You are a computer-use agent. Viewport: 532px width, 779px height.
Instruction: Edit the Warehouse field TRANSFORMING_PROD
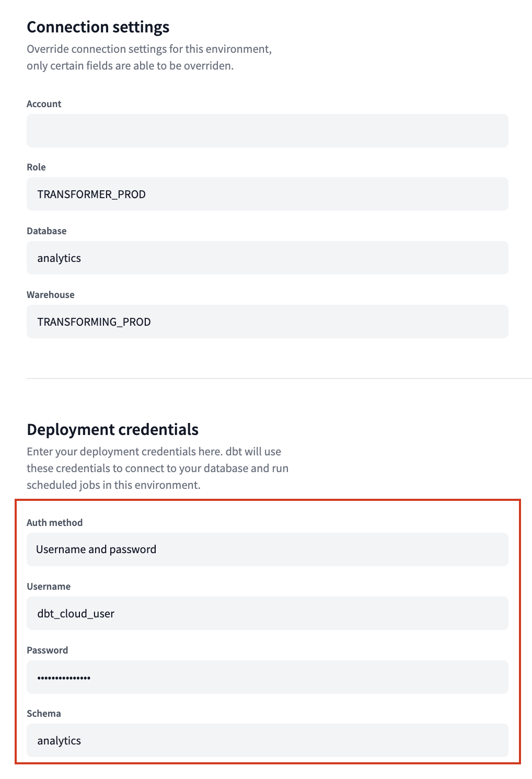pos(267,321)
